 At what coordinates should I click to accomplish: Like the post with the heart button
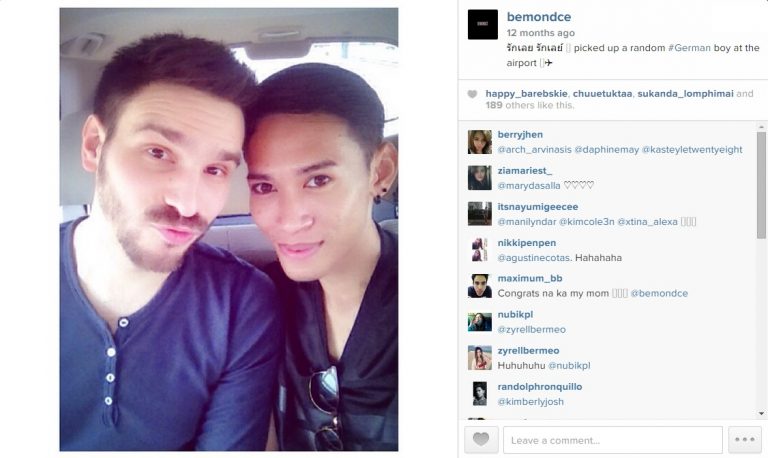[x=481, y=439]
